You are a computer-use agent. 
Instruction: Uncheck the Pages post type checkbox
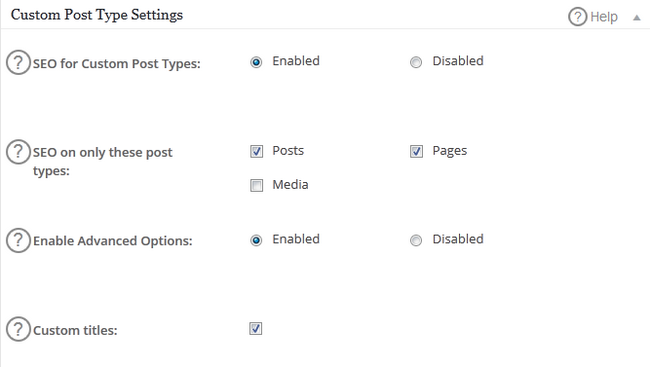417,151
